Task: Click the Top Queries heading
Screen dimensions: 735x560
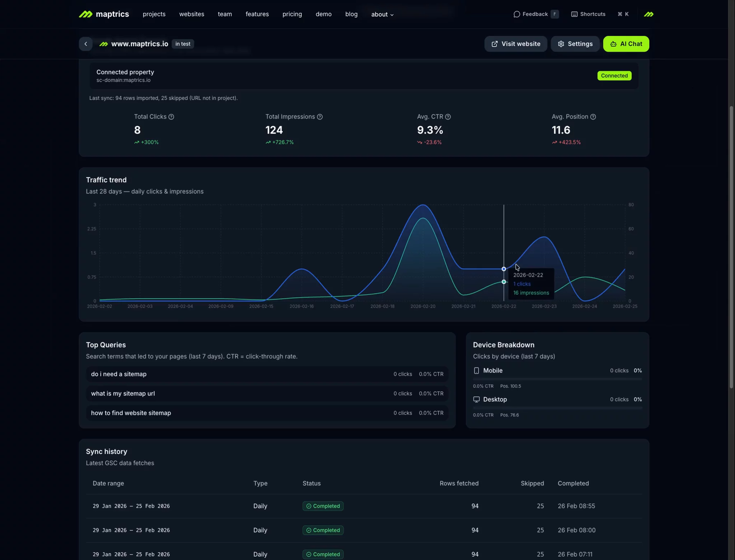Action: (106, 345)
